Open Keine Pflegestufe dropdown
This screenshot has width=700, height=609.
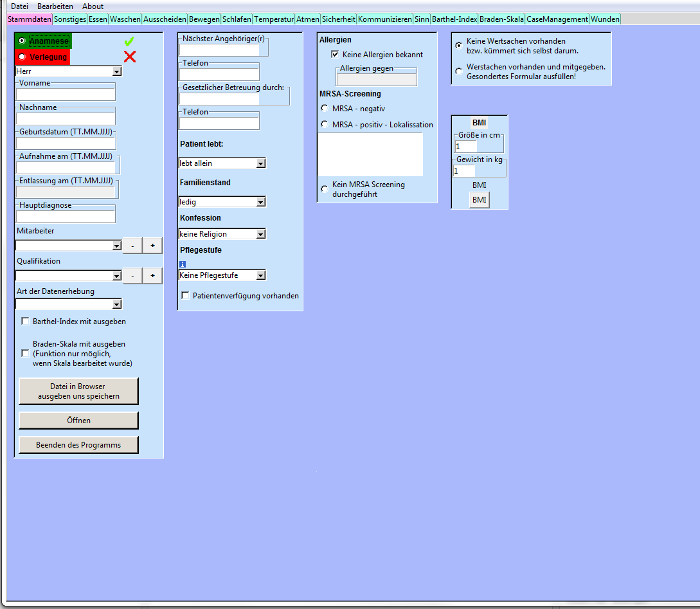click(x=261, y=275)
